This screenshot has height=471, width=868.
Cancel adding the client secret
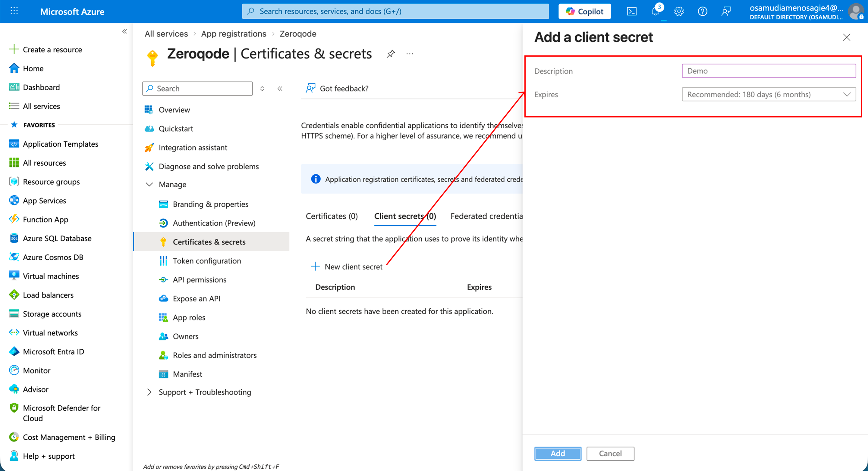[x=610, y=454]
